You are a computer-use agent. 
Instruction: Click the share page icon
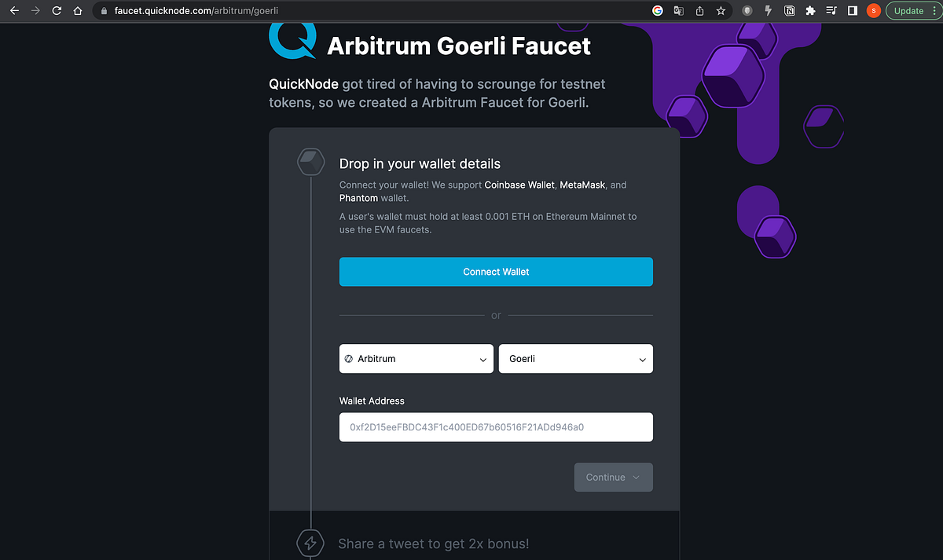pyautogui.click(x=699, y=11)
